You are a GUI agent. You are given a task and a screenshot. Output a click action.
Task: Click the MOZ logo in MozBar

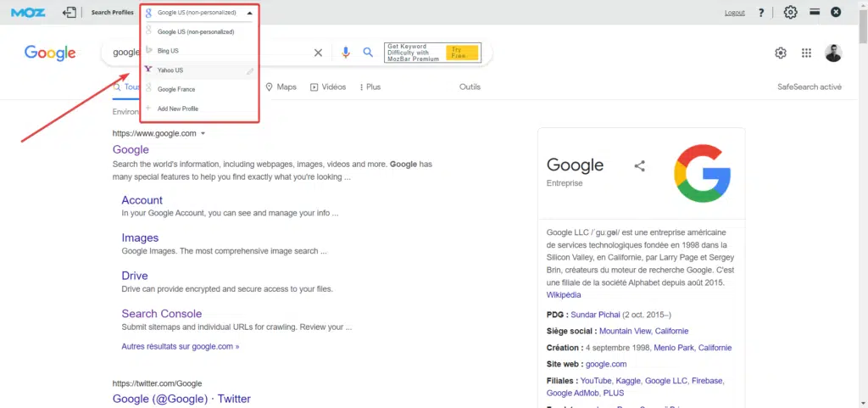[28, 12]
